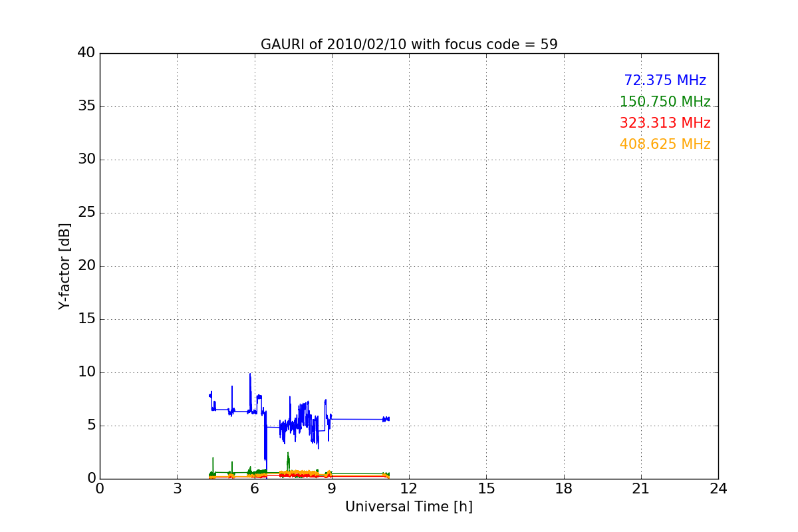Viewport: 798px width, 532px height.
Task: Select the '72.375 MHz' legend label
Action: click(665, 80)
